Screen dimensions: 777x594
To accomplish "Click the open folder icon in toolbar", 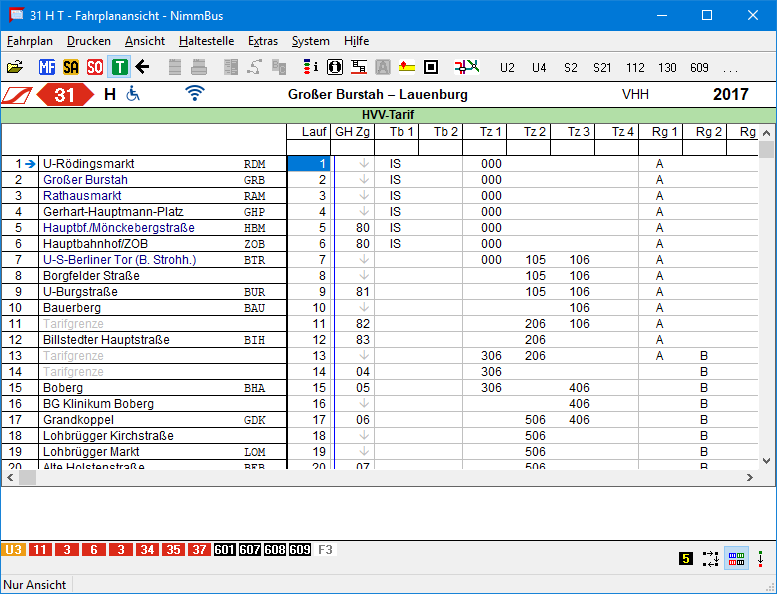I will (14, 67).
